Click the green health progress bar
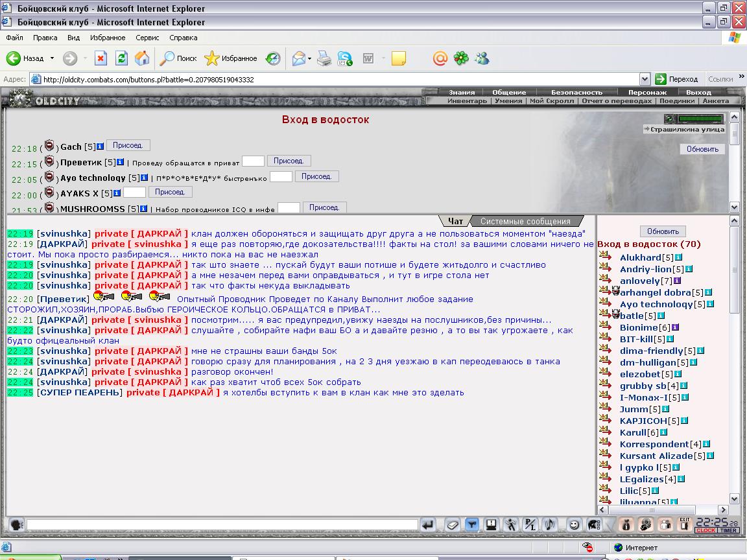 pyautogui.click(x=700, y=119)
